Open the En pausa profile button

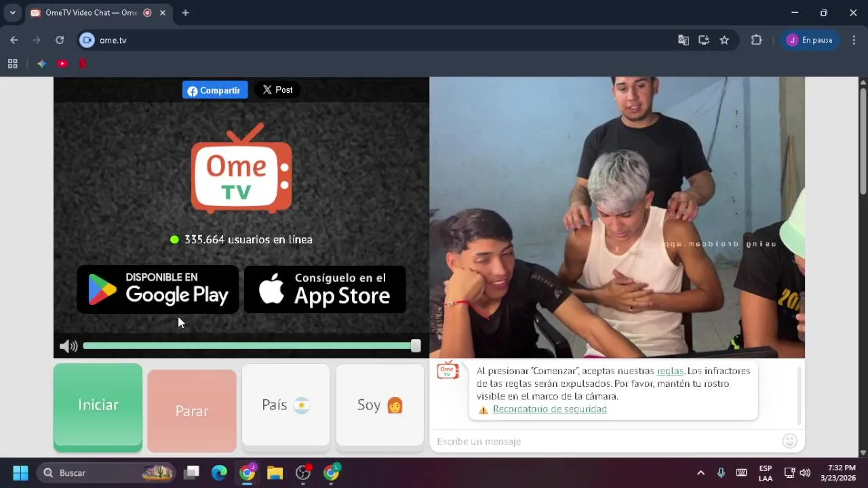tap(810, 40)
